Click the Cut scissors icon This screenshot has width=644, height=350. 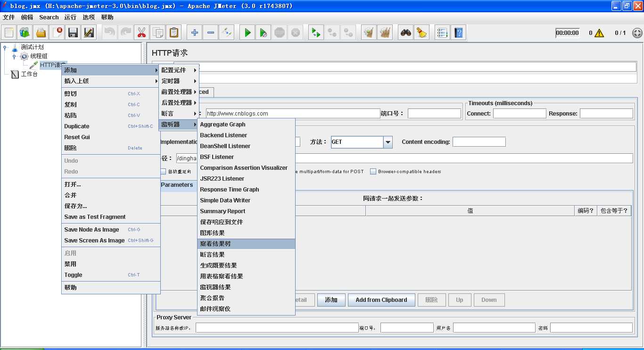142,33
